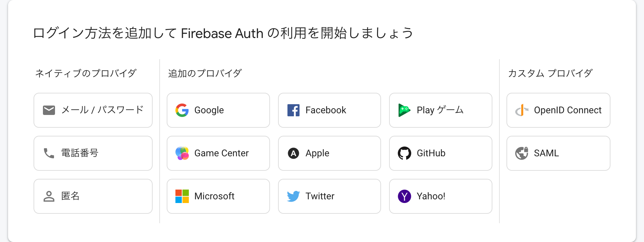Image resolution: width=644 pixels, height=242 pixels.
Task: Click the envelope mail icon
Action: click(x=49, y=110)
